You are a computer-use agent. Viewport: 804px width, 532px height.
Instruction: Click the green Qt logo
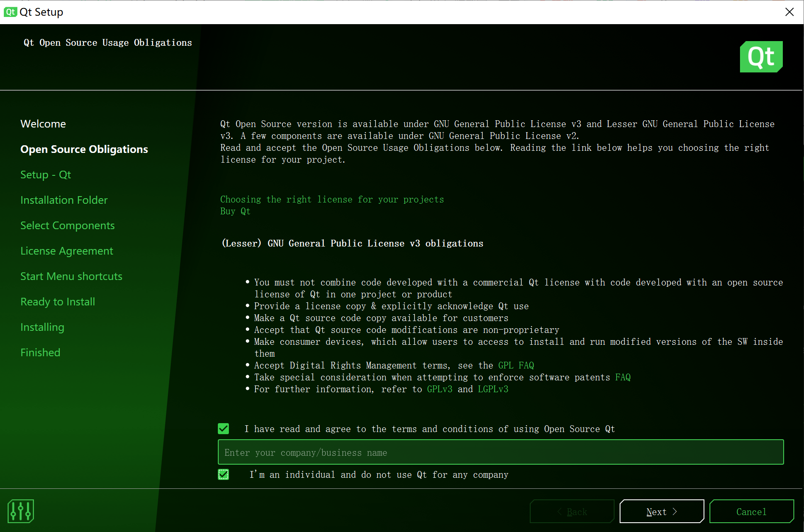(x=761, y=57)
